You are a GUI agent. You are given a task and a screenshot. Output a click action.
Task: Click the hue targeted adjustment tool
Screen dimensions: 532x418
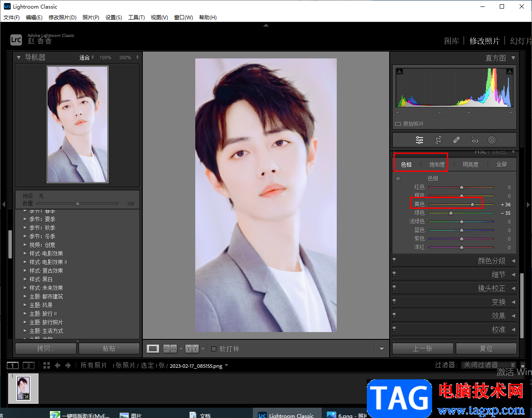pos(398,178)
